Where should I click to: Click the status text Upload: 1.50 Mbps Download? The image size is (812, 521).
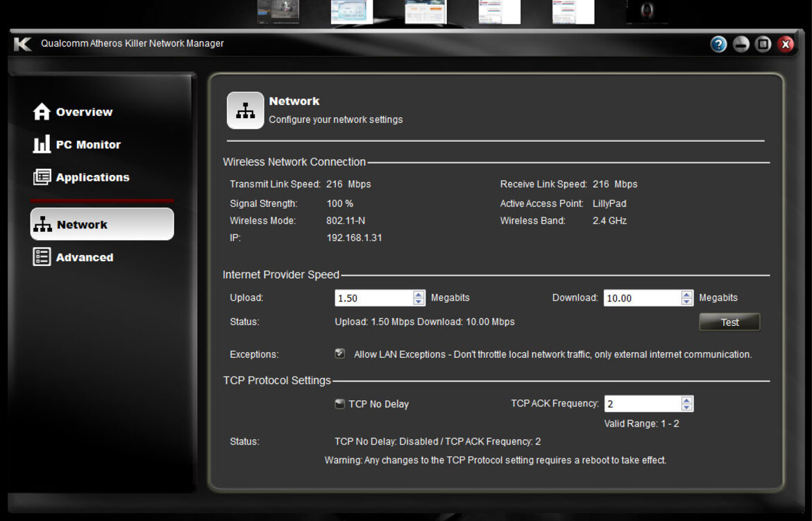pyautogui.click(x=425, y=322)
